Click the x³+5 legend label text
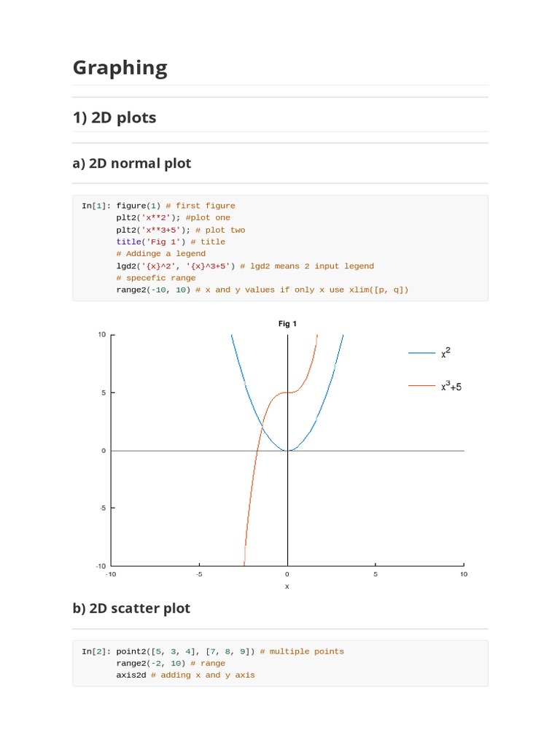This screenshot has width=560, height=747. [451, 387]
